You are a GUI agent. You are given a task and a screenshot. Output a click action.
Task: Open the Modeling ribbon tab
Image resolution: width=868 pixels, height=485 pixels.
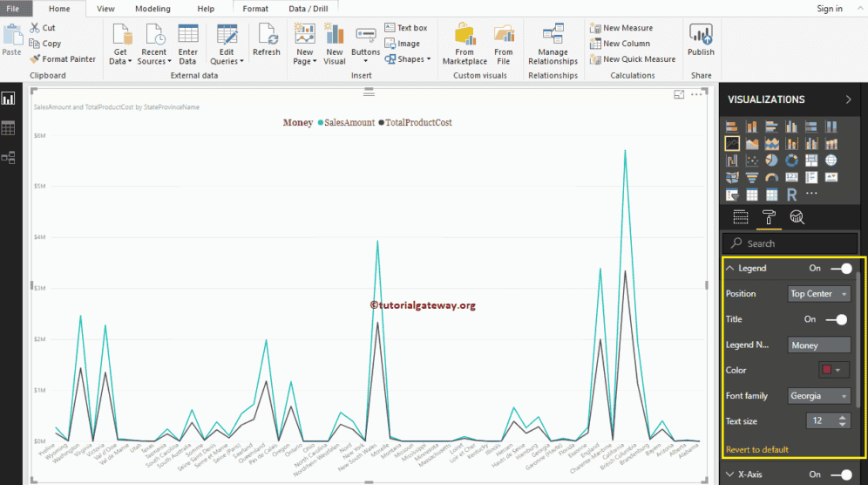pos(153,9)
